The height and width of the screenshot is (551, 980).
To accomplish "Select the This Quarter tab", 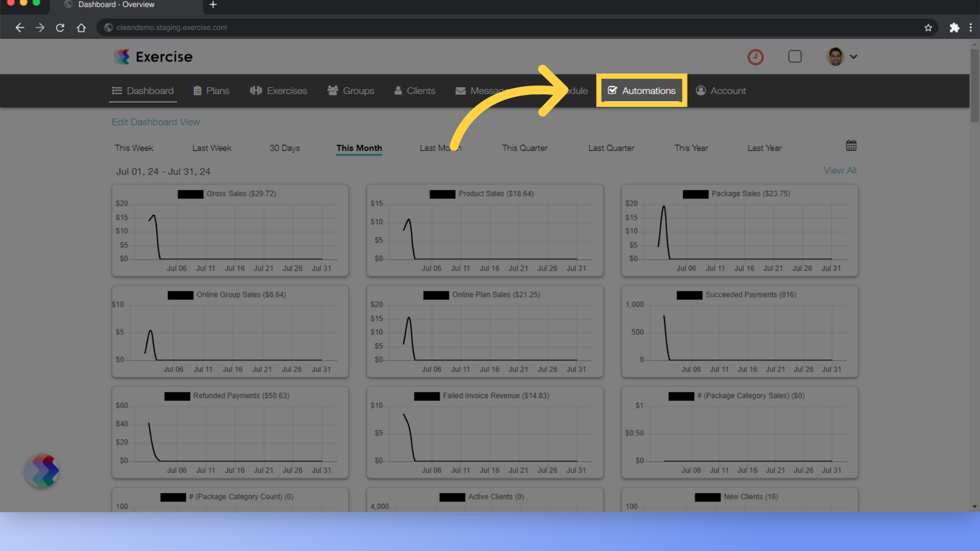I will (524, 148).
